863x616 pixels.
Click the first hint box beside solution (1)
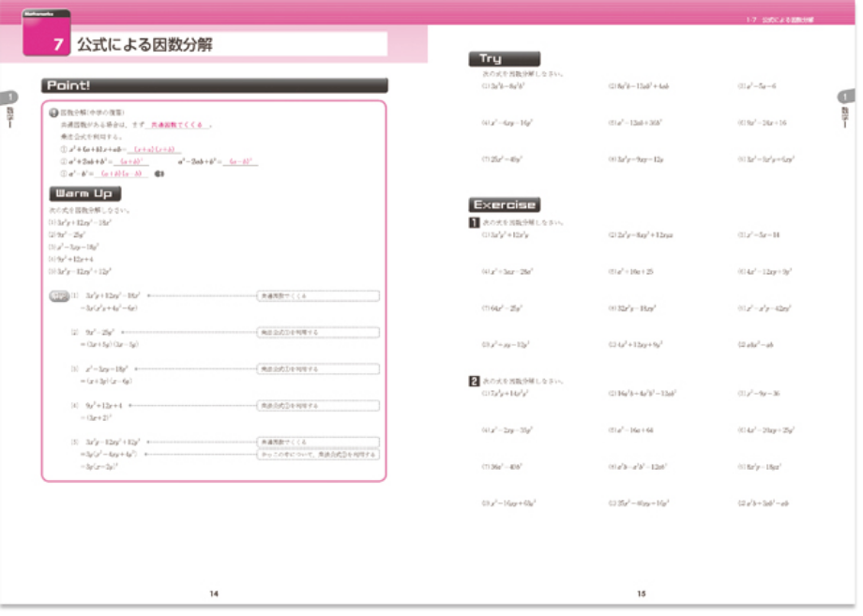pyautogui.click(x=318, y=296)
